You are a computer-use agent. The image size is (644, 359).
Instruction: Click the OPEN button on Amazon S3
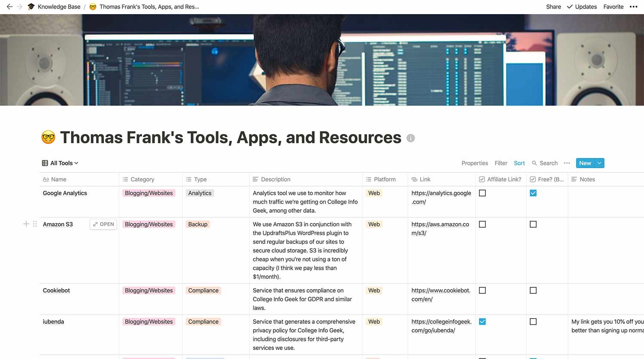pyautogui.click(x=103, y=224)
